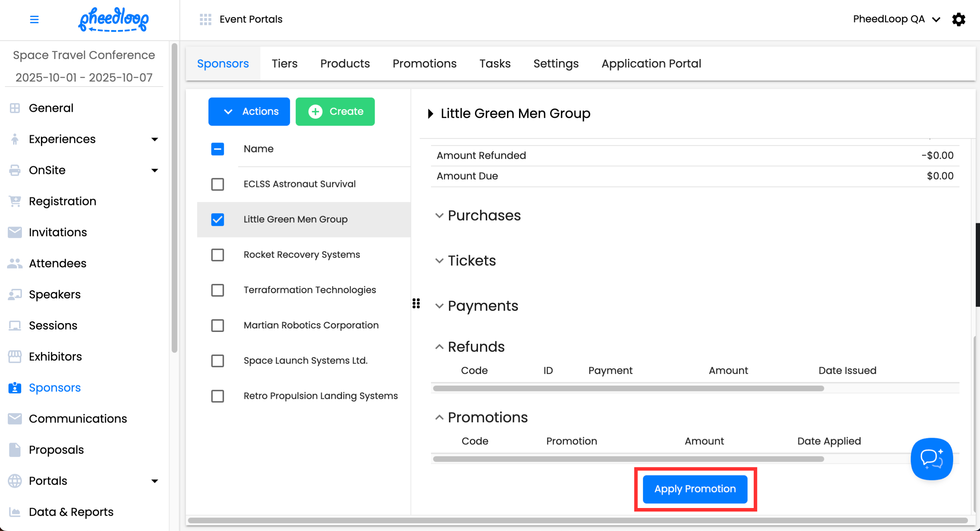Click the Invitations envelope icon
The image size is (980, 531).
point(14,232)
